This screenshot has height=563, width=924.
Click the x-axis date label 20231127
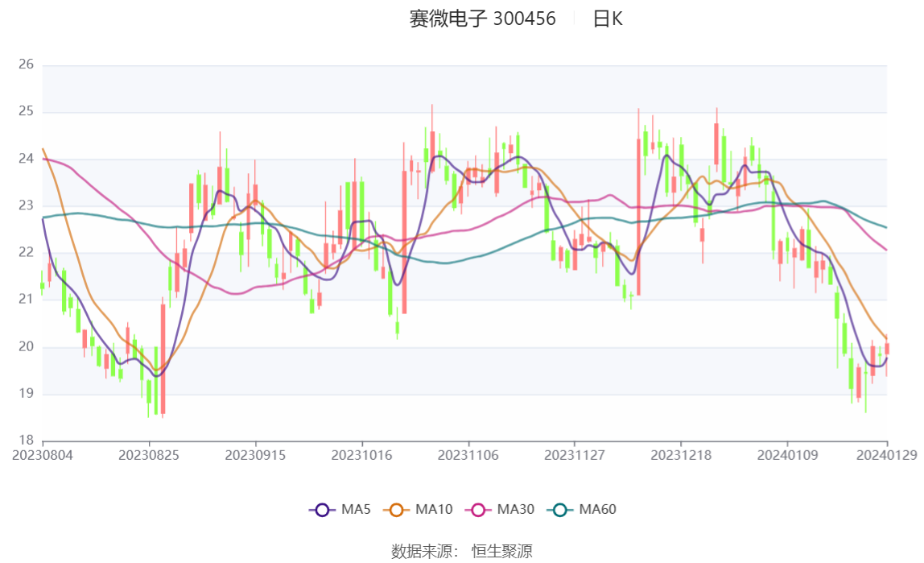click(575, 456)
